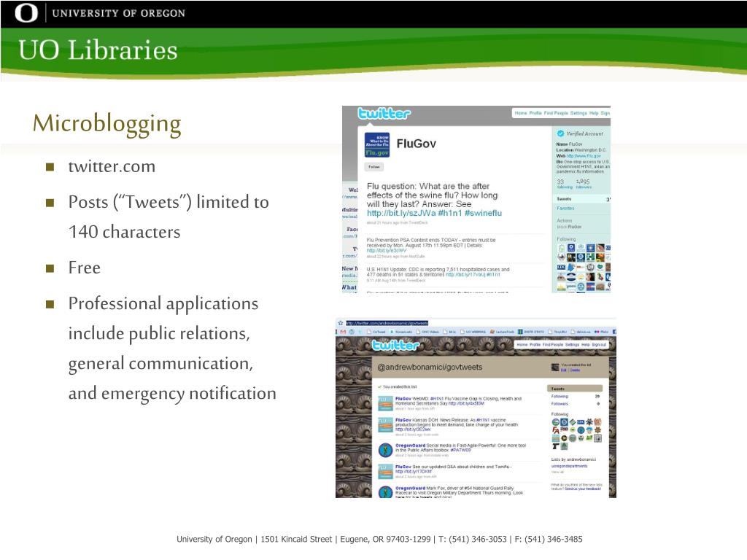Open Find People in govtweets Twitter nav
This screenshot has height=560, width=747.
tap(553, 344)
